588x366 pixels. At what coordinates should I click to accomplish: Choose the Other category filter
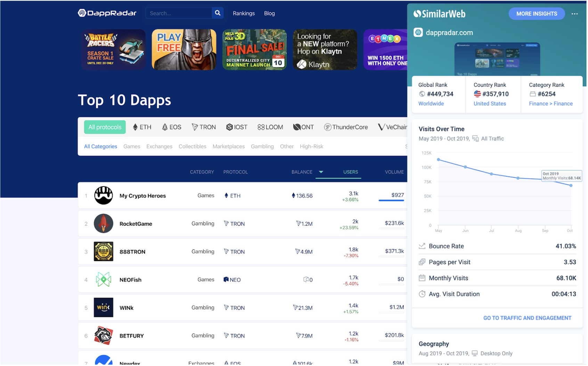tap(287, 146)
